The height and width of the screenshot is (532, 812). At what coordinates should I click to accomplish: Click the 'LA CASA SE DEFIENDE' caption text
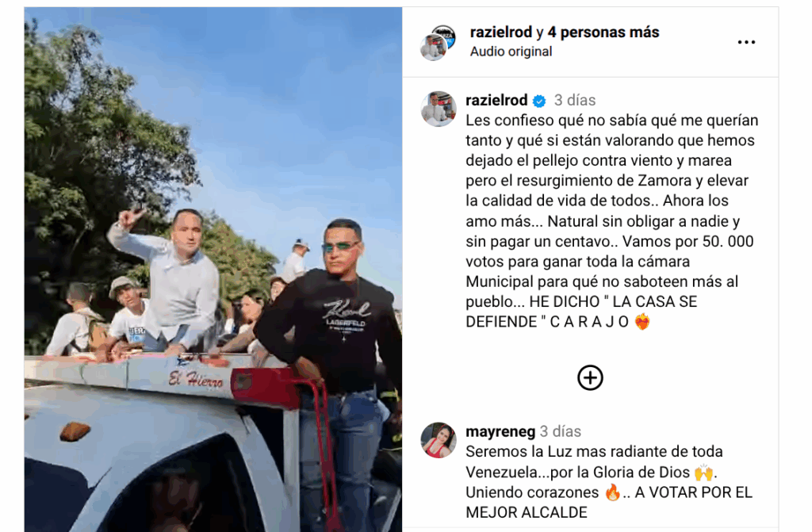click(x=581, y=312)
